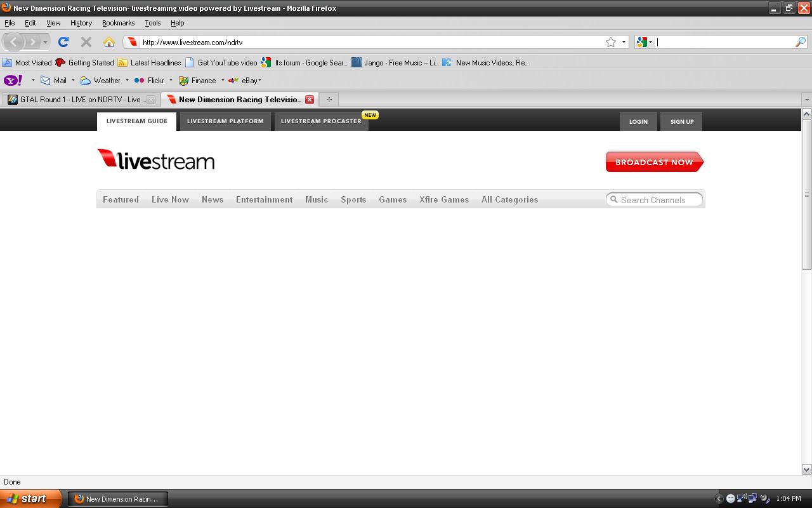Open Flickr from the Yahoo toolbar
This screenshot has height=508, width=812.
tap(149, 81)
